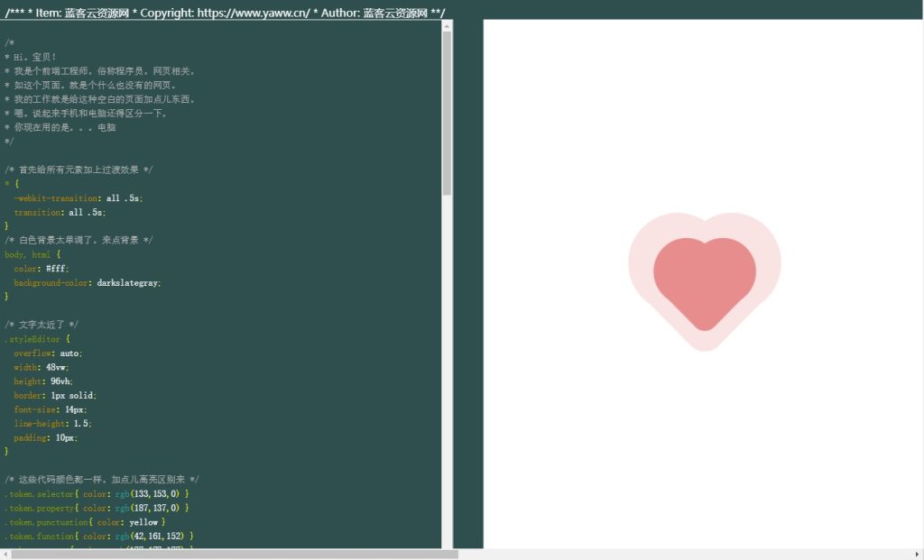924x560 pixels.
Task: Click the ".token.punctuation{ color: yellow }" line
Action: click(86, 522)
